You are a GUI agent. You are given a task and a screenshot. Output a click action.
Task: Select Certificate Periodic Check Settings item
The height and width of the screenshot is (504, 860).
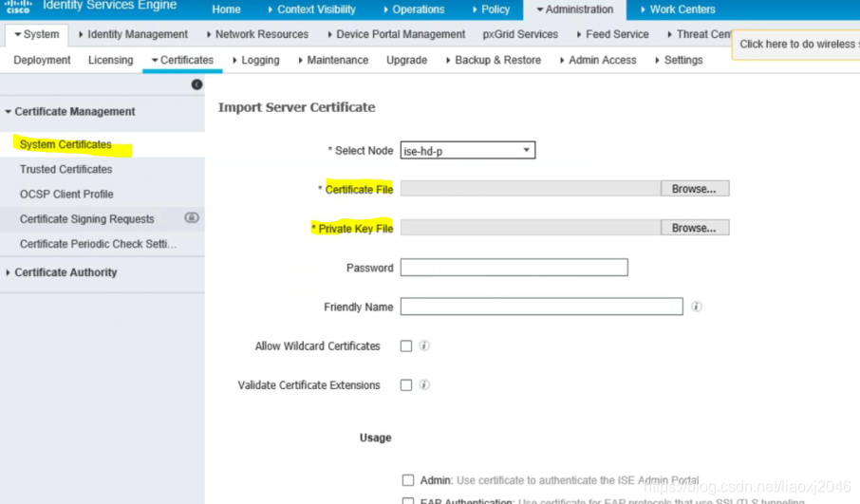(x=98, y=244)
